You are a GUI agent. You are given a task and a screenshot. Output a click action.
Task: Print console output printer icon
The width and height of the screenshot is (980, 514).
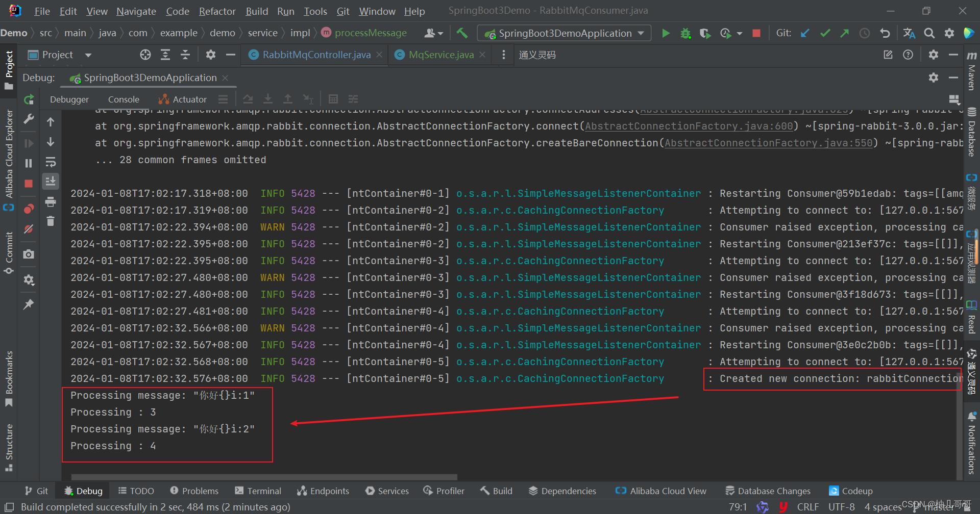pos(51,202)
